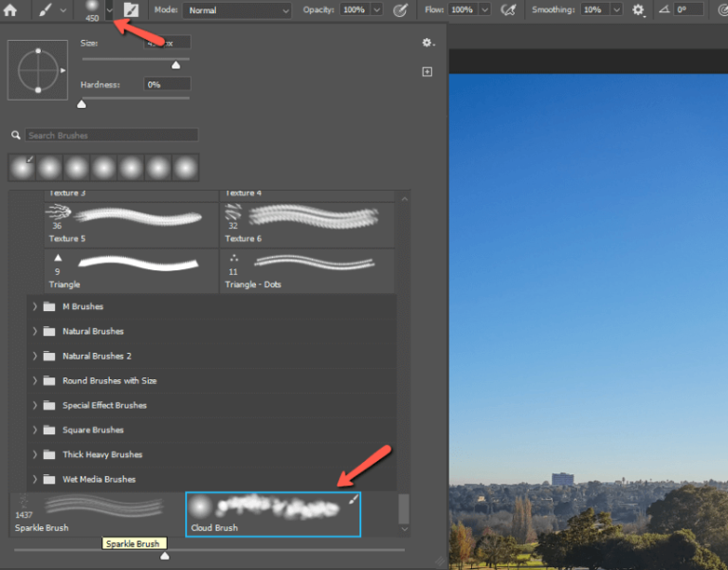This screenshot has height=570, width=728.
Task: Open the tool preset picker chevron
Action: 64,10
